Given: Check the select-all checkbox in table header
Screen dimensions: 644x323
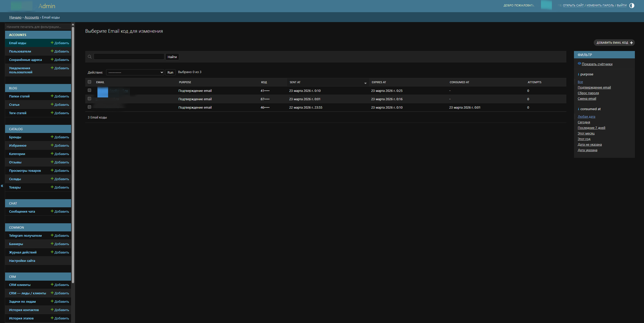Looking at the screenshot, I should [x=89, y=82].
